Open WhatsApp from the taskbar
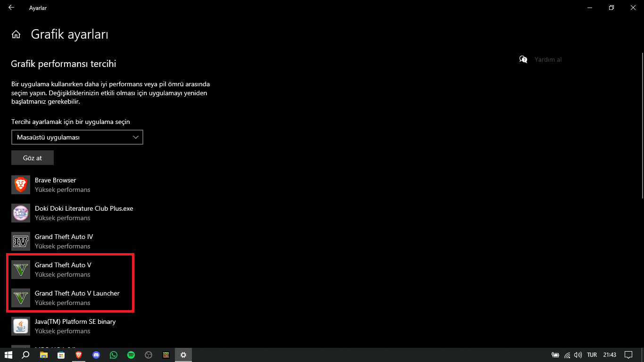The width and height of the screenshot is (644, 362). pyautogui.click(x=114, y=355)
